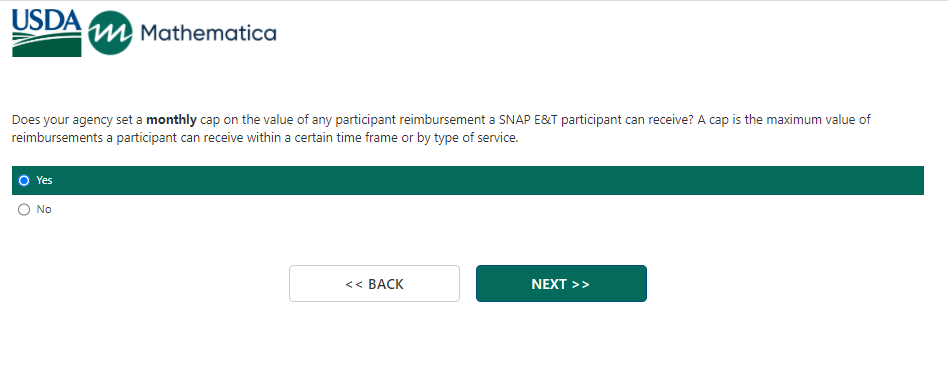Go to the next survey page
Screen dimensions: 948x384
(561, 284)
